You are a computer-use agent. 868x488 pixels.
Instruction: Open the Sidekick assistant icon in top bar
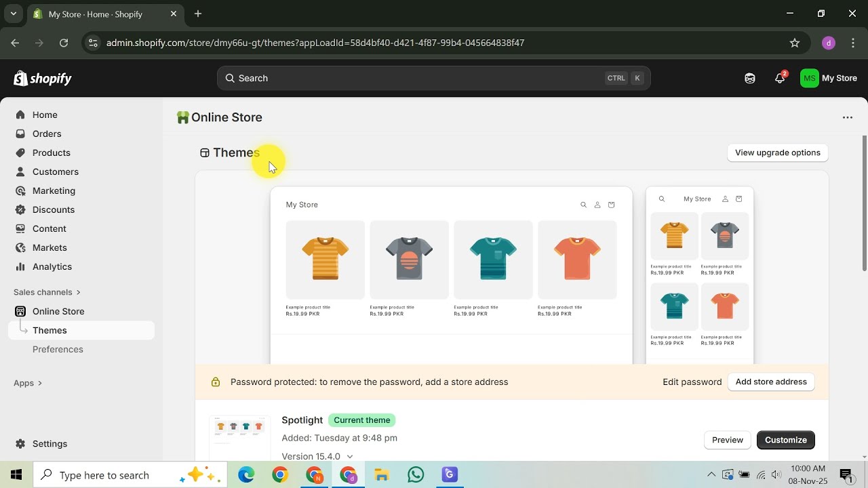(750, 78)
